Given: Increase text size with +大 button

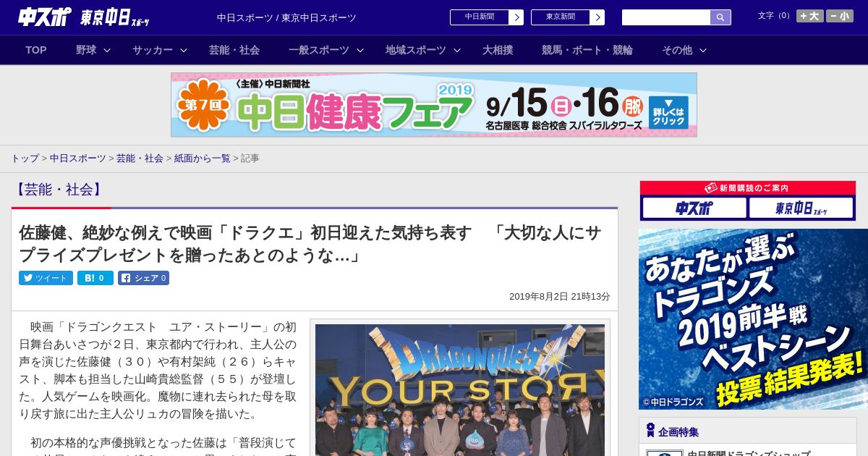Looking at the screenshot, I should pyautogui.click(x=809, y=16).
